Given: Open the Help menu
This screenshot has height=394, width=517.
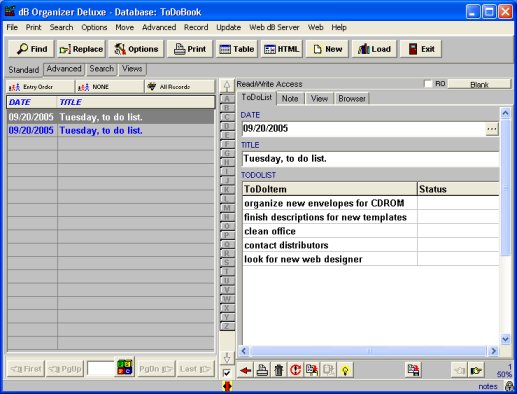Looking at the screenshot, I should click(x=339, y=27).
